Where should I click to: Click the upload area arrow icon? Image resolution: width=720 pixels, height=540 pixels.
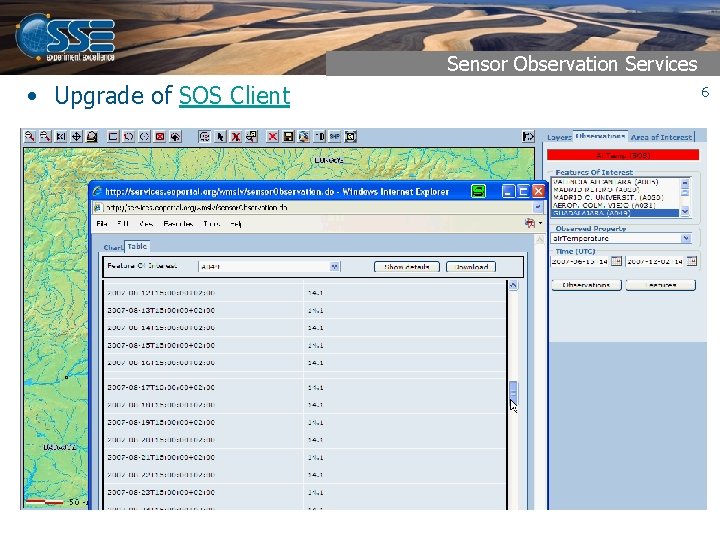pyautogui.click(x=175, y=136)
